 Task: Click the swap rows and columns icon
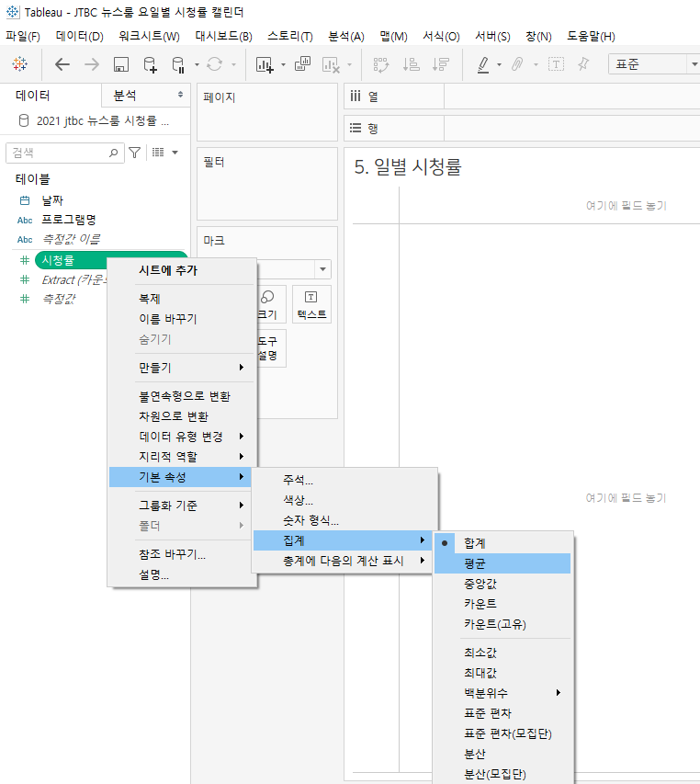coord(380,64)
